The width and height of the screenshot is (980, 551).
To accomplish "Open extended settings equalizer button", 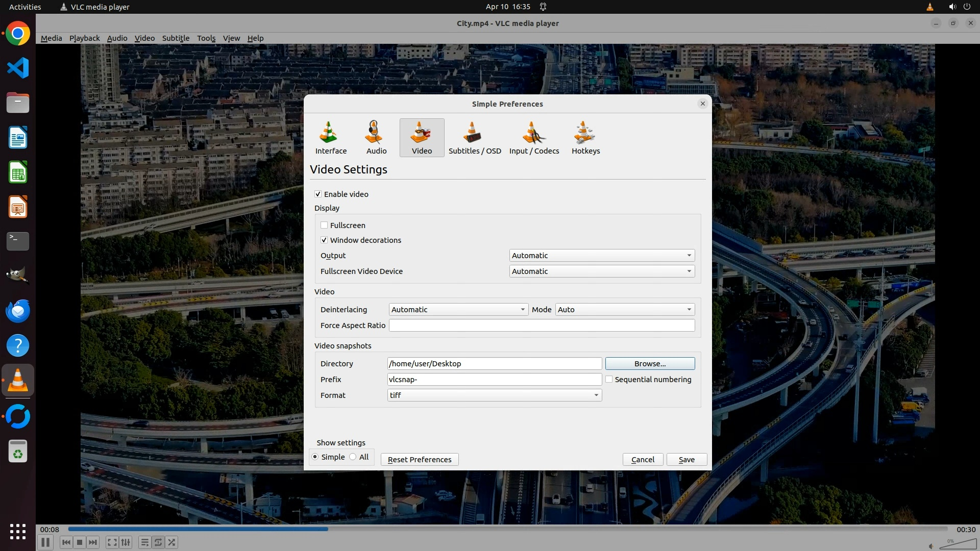I will [126, 542].
